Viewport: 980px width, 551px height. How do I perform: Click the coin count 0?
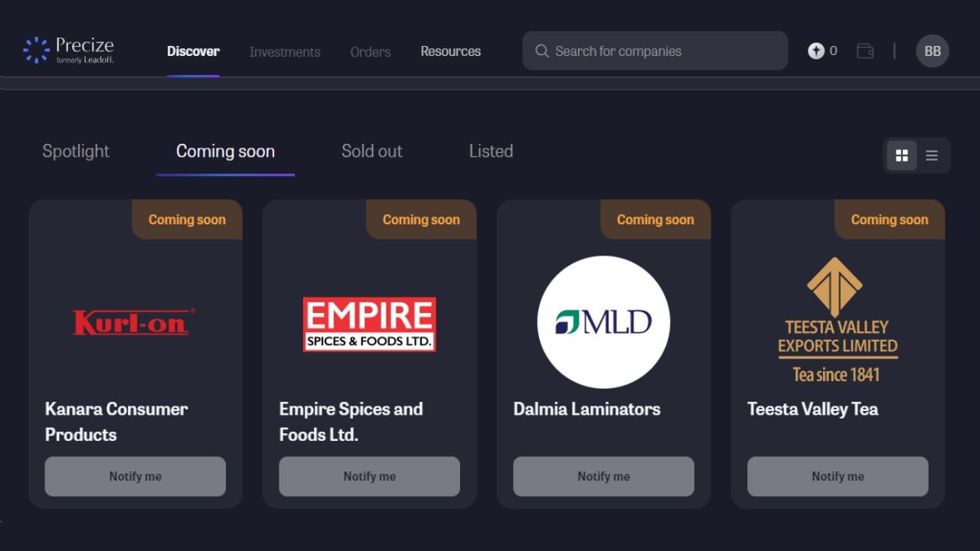(x=833, y=51)
